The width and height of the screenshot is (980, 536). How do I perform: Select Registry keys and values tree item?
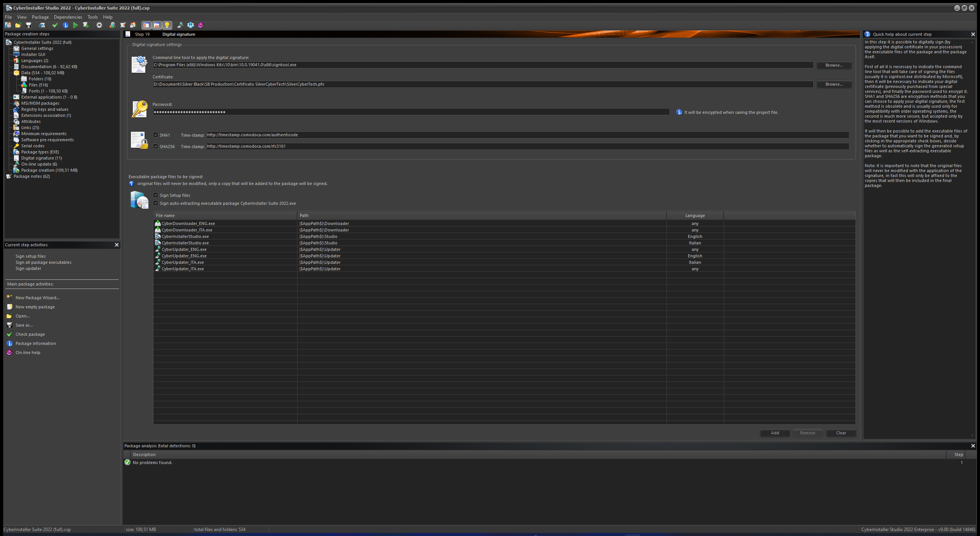pos(45,109)
